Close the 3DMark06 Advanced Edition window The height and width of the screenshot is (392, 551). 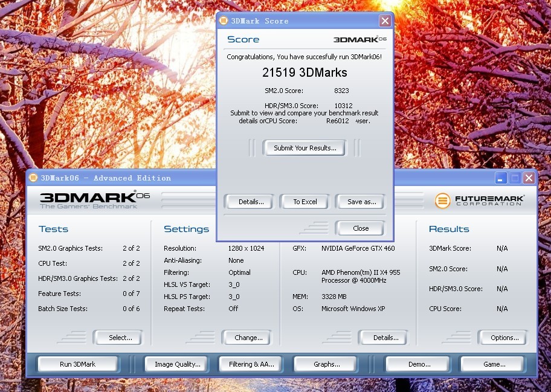pyautogui.click(x=529, y=178)
